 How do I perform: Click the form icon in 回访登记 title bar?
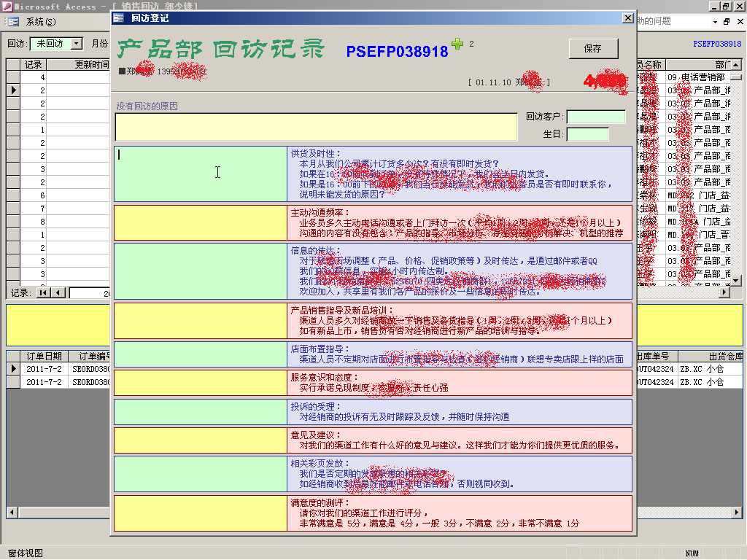pyautogui.click(x=119, y=18)
